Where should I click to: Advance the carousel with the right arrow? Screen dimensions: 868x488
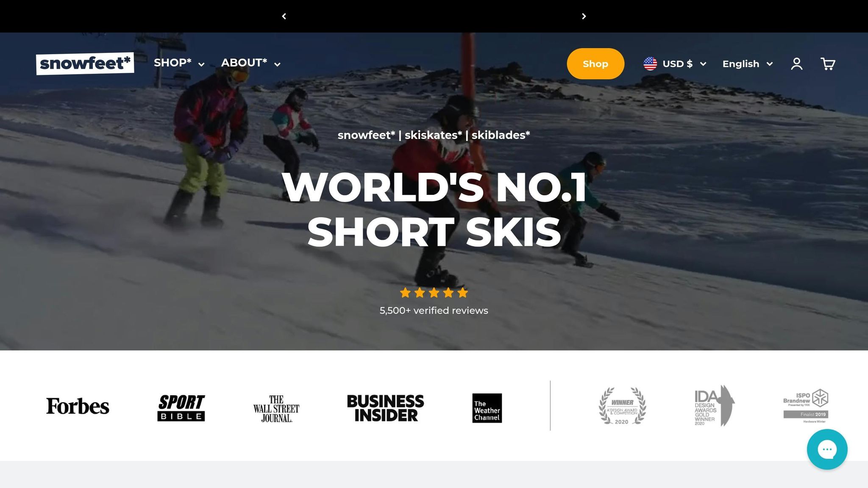(x=584, y=16)
